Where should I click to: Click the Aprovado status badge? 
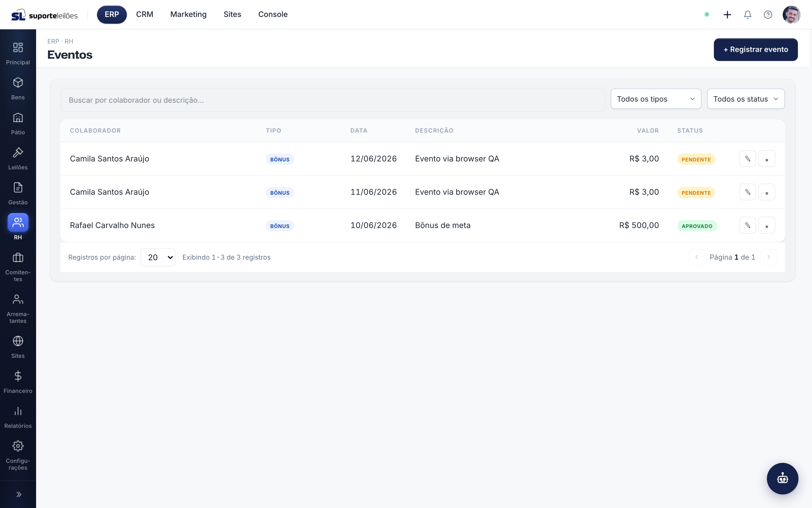click(697, 226)
